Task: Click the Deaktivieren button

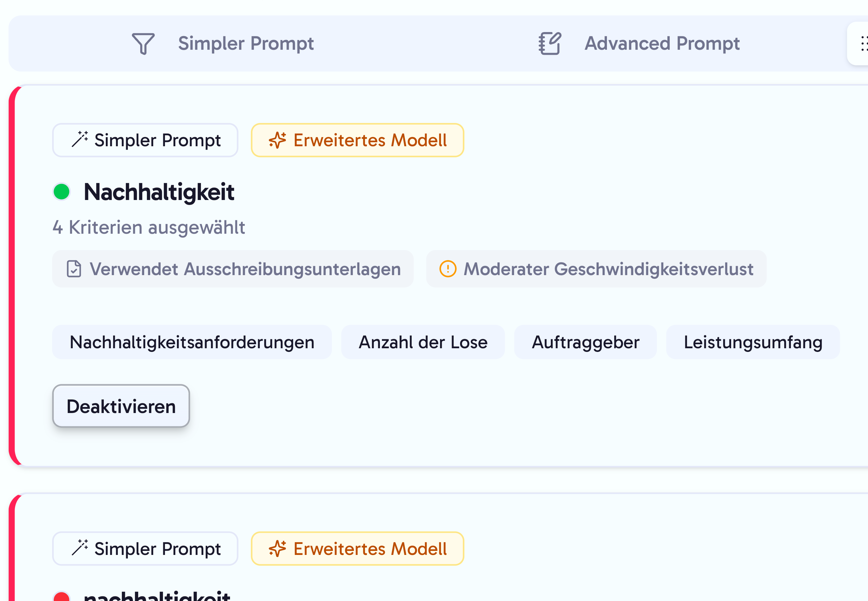Action: click(121, 406)
